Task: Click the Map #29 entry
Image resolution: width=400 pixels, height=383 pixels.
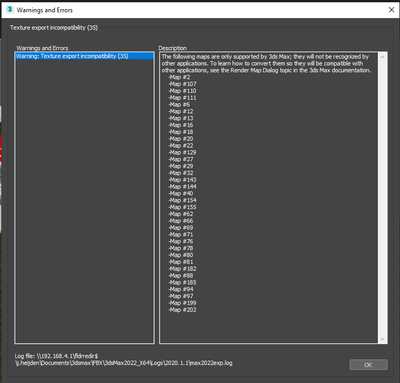Action: (181, 166)
